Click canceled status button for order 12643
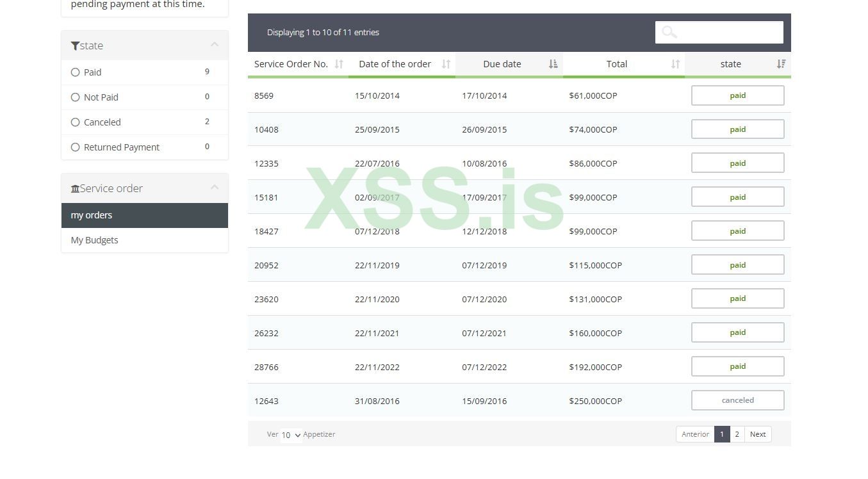This screenshot has width=868, height=479. click(x=738, y=400)
